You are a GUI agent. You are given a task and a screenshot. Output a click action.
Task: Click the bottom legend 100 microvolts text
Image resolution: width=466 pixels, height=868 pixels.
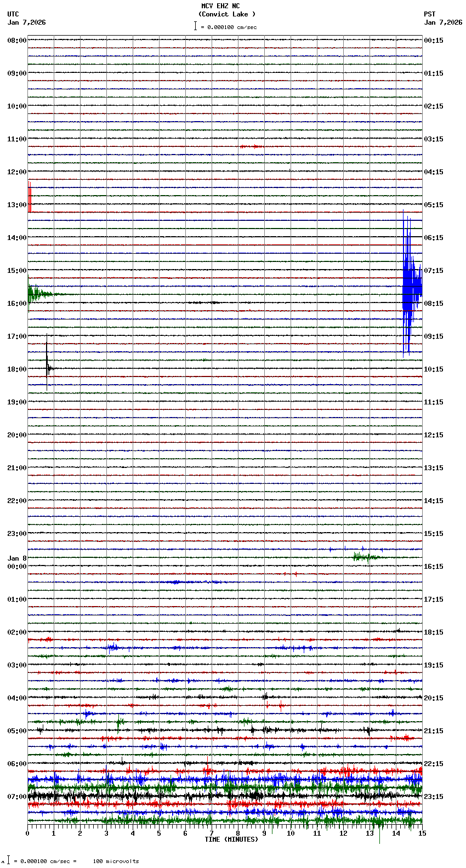point(116,861)
